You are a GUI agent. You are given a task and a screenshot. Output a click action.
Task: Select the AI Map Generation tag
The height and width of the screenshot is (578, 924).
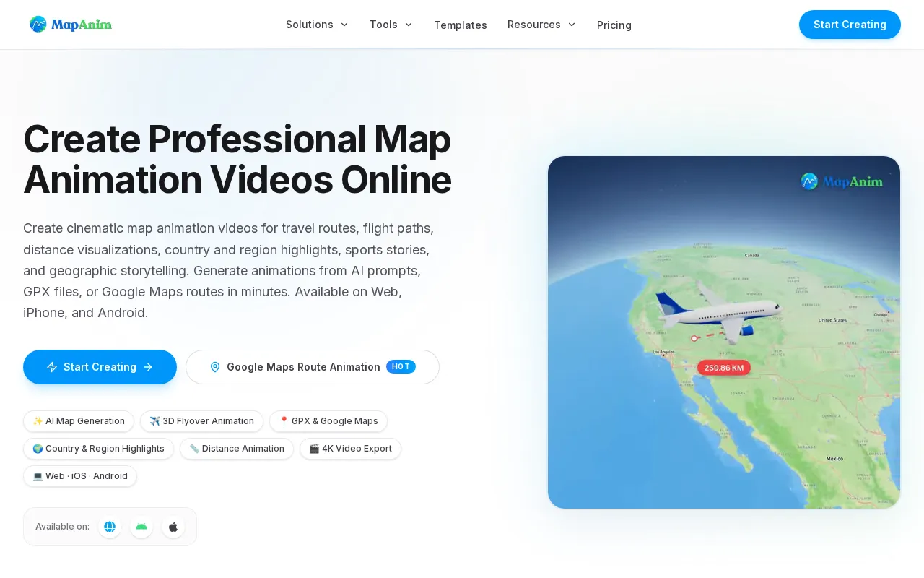79,421
